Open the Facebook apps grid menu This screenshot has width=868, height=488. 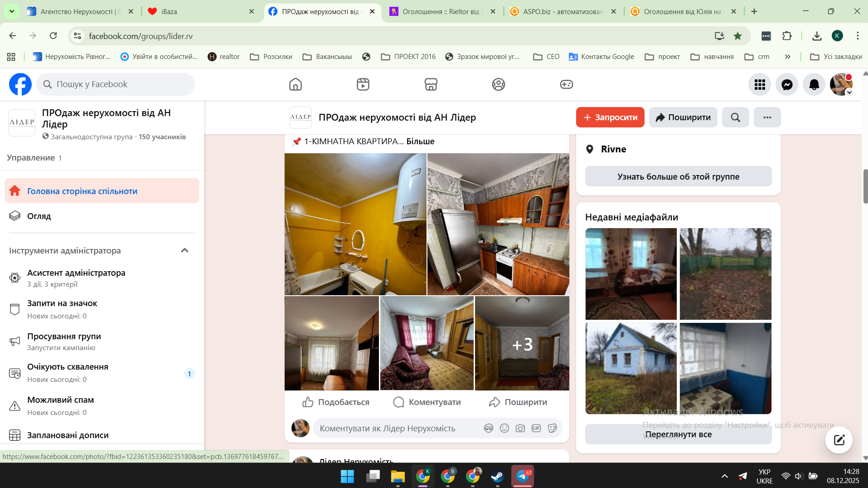(x=760, y=84)
